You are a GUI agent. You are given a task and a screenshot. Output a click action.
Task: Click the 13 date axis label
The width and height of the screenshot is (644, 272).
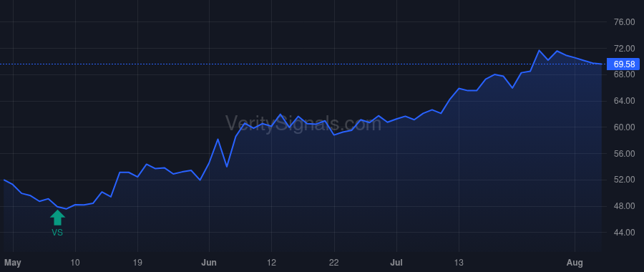point(459,263)
